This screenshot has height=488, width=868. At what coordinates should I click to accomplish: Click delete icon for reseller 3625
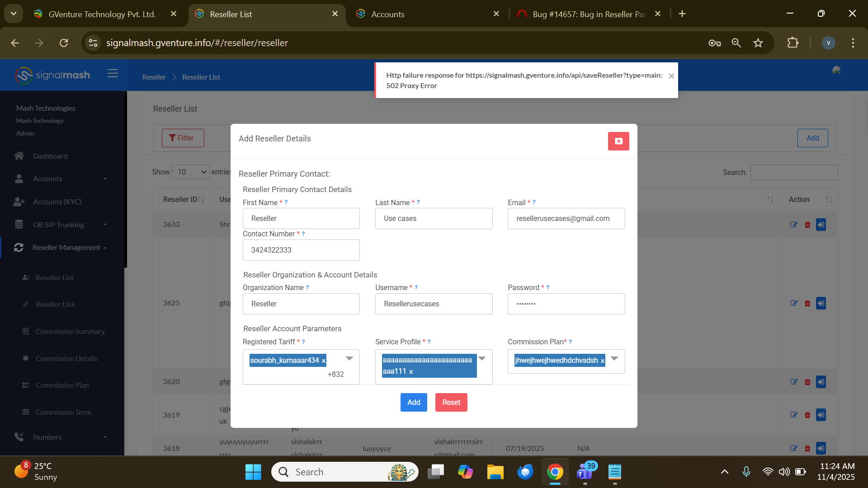tap(807, 303)
